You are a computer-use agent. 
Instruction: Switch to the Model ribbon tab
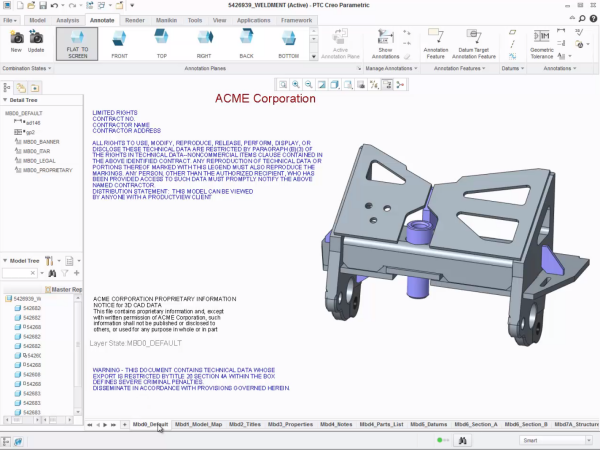point(38,20)
